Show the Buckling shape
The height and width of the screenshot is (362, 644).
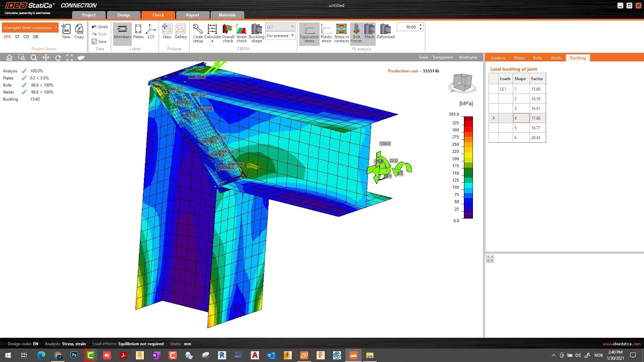point(257,33)
